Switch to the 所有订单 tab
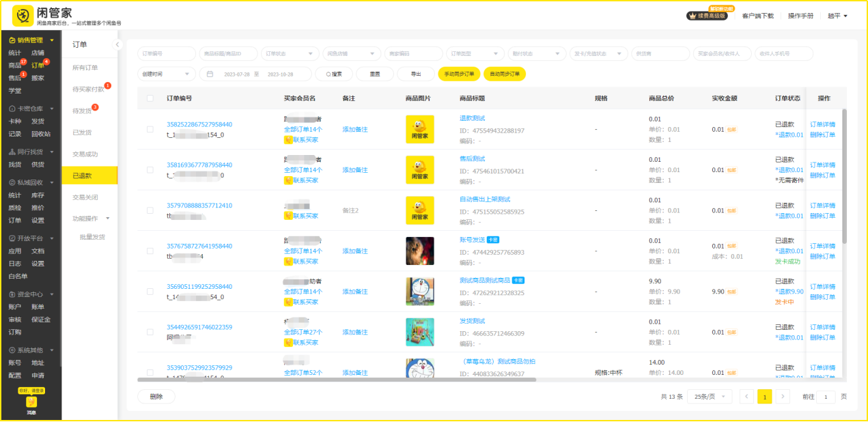The width and height of the screenshot is (868, 422). coord(85,68)
